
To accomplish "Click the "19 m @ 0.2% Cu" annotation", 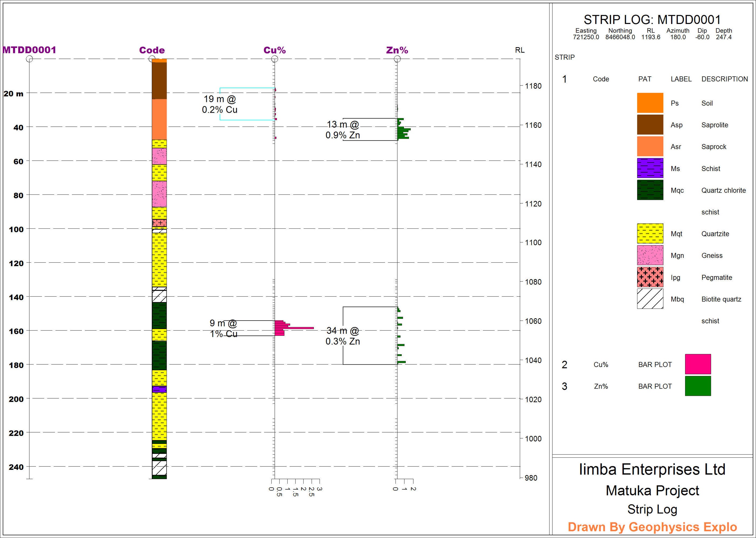I will point(220,104).
